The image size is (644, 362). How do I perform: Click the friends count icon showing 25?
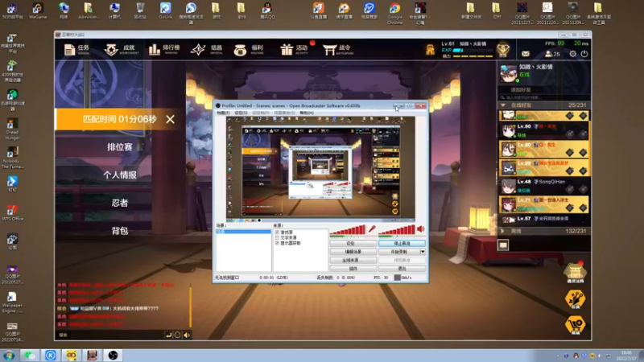point(552,54)
